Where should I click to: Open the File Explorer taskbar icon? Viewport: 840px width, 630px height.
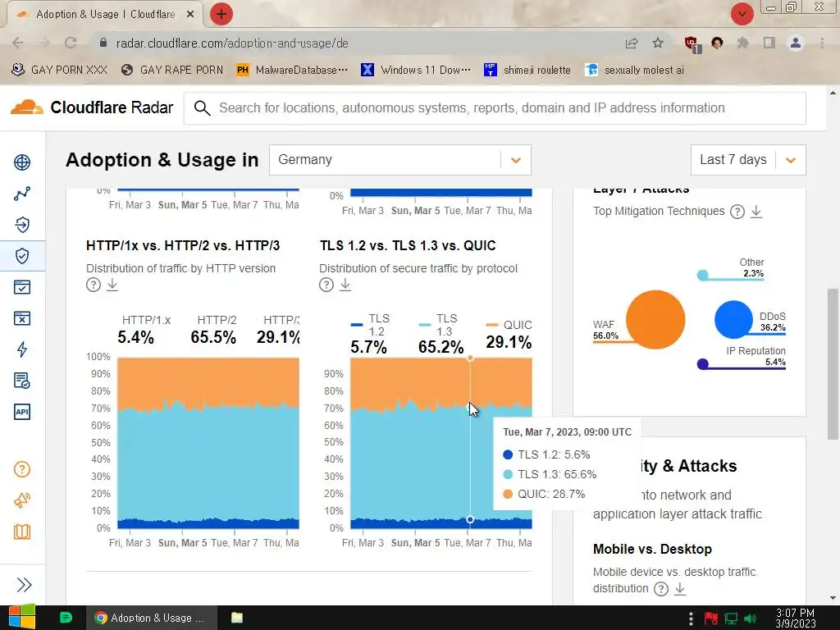237,618
